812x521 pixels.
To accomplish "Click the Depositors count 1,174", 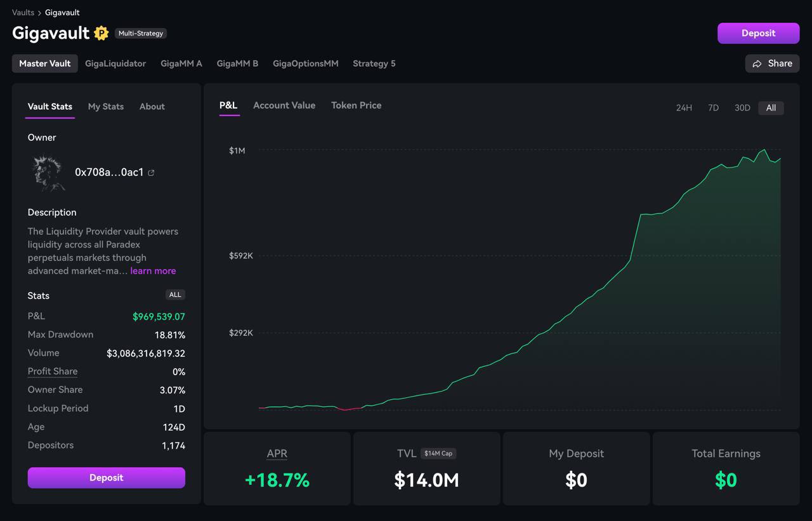I will (174, 445).
